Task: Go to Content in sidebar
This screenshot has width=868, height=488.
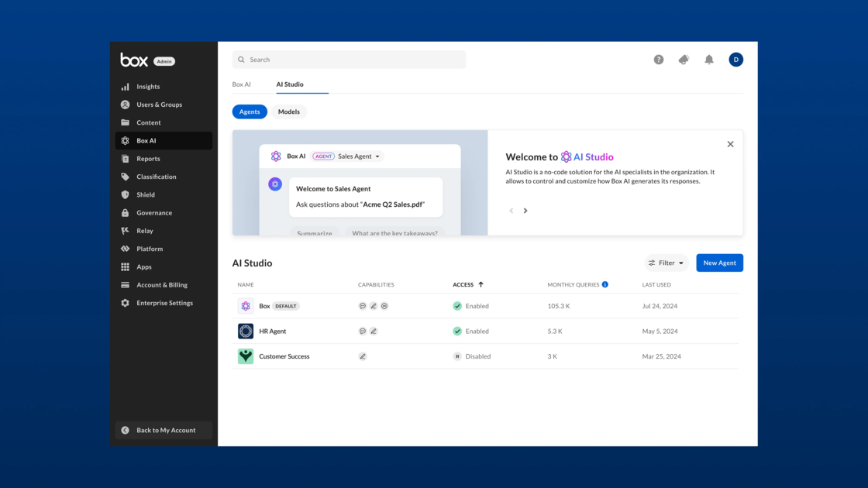Action: (164, 122)
